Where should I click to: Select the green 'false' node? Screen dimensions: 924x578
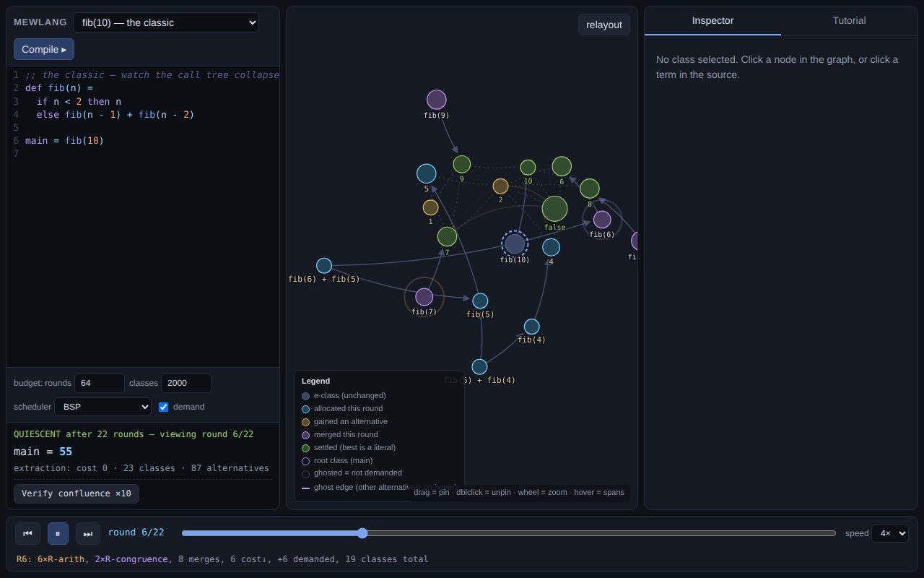554,209
